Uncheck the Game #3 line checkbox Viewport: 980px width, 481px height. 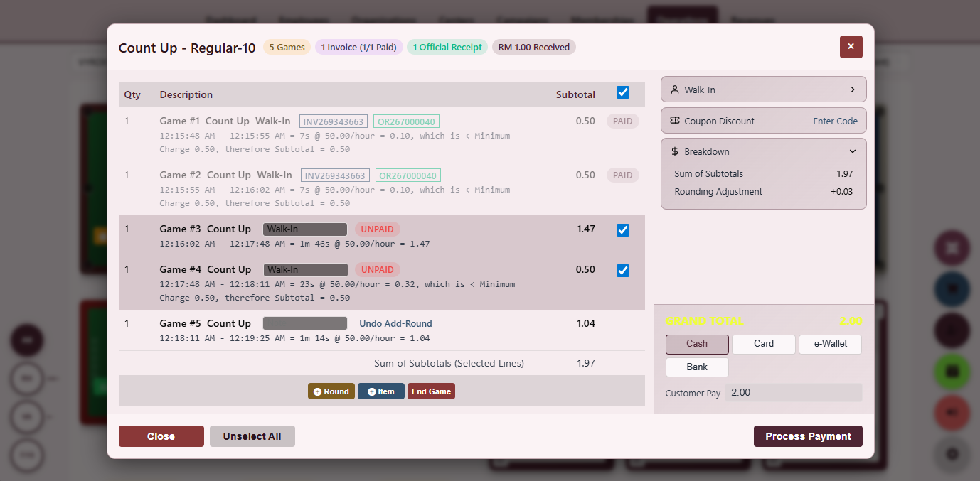point(623,230)
